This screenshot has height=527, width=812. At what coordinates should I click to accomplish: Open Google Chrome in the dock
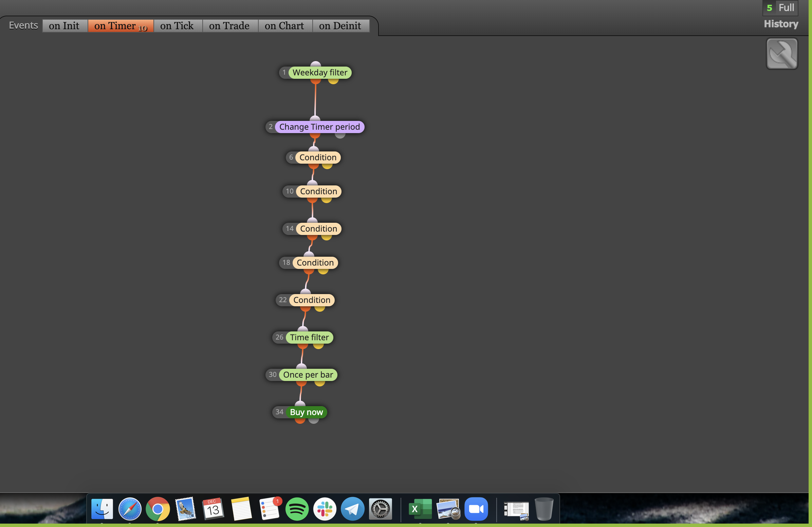158,509
